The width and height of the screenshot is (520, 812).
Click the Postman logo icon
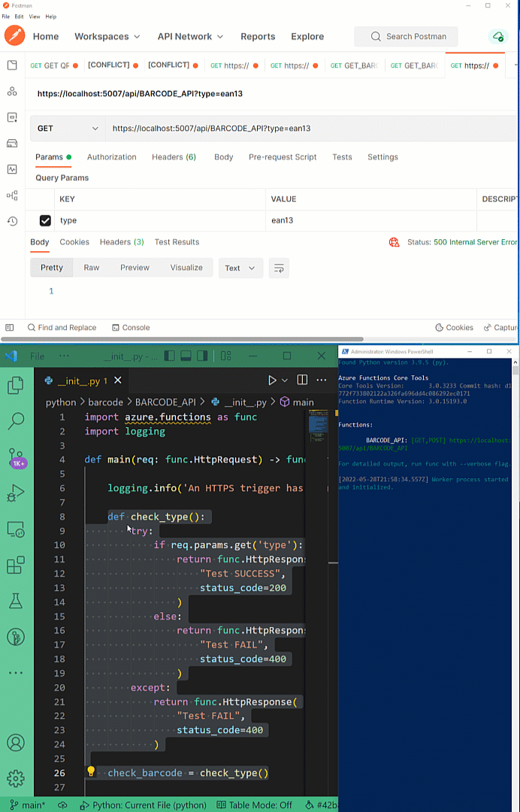click(x=14, y=36)
